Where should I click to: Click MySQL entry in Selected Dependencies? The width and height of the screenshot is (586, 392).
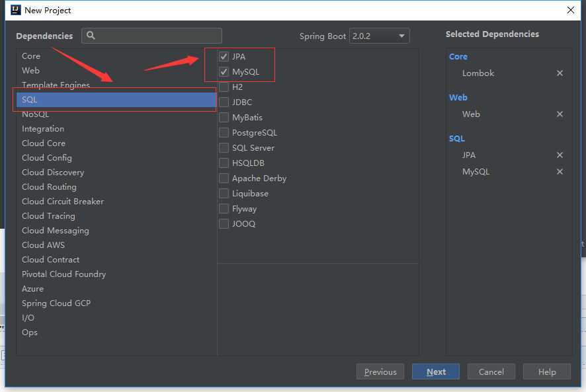click(476, 172)
